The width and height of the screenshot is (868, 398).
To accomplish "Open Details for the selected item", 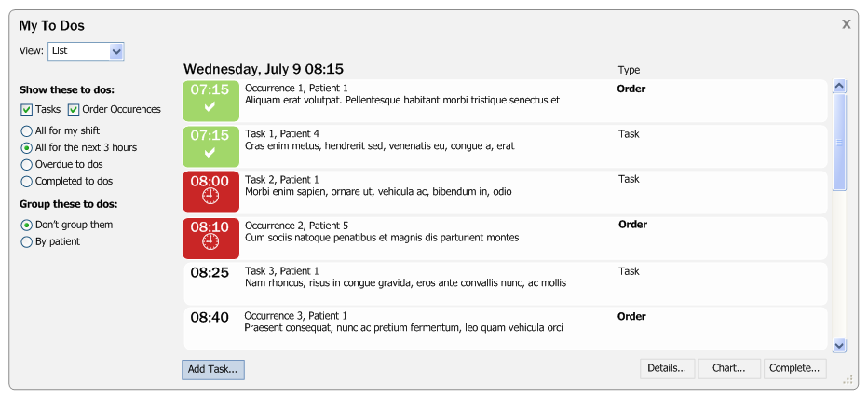I will point(667,368).
